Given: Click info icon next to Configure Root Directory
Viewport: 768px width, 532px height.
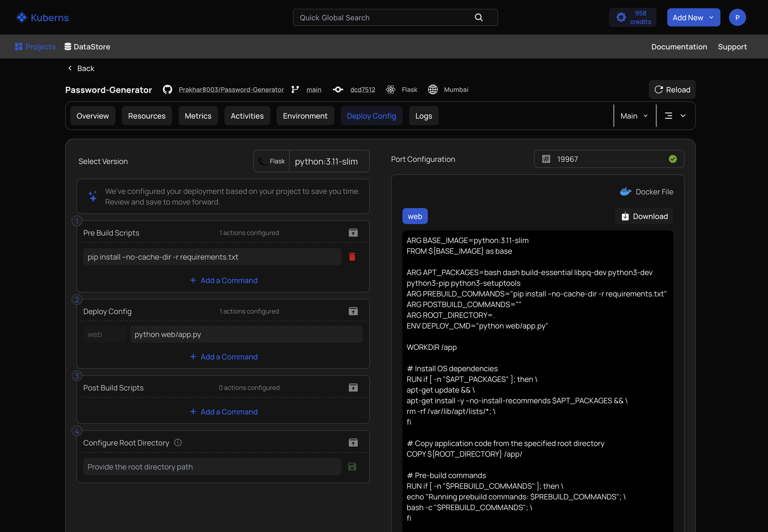Looking at the screenshot, I should coord(178,443).
